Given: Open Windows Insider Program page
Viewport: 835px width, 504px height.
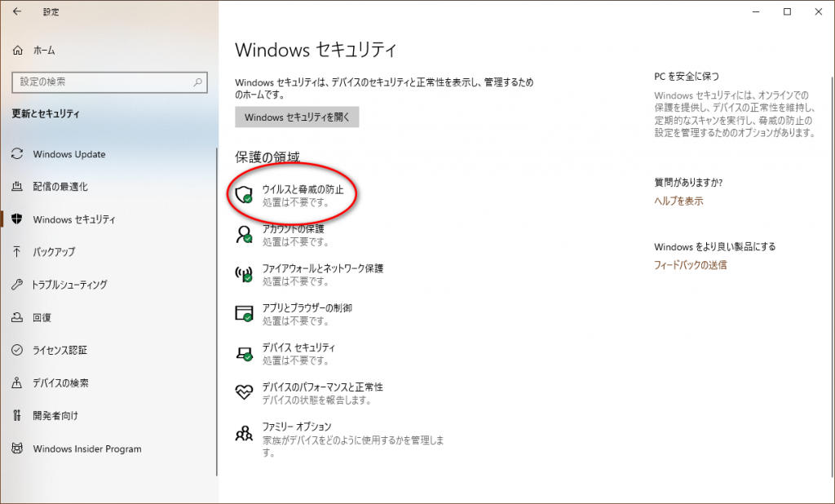Looking at the screenshot, I should 86,449.
